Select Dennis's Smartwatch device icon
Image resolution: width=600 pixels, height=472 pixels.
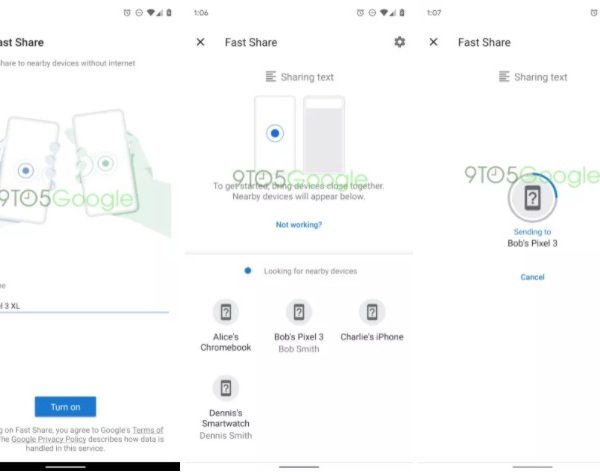click(x=226, y=388)
